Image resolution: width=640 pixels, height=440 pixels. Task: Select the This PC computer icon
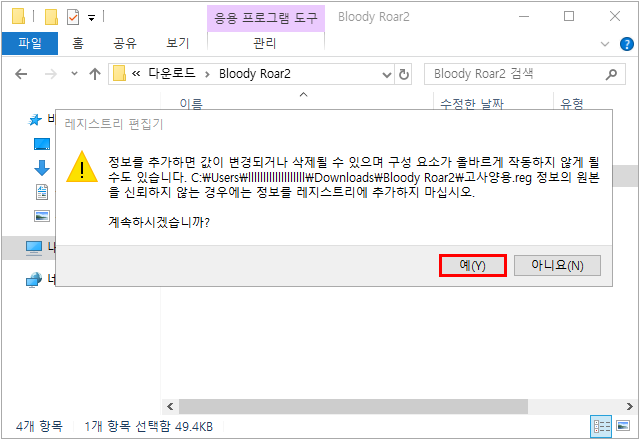34,247
